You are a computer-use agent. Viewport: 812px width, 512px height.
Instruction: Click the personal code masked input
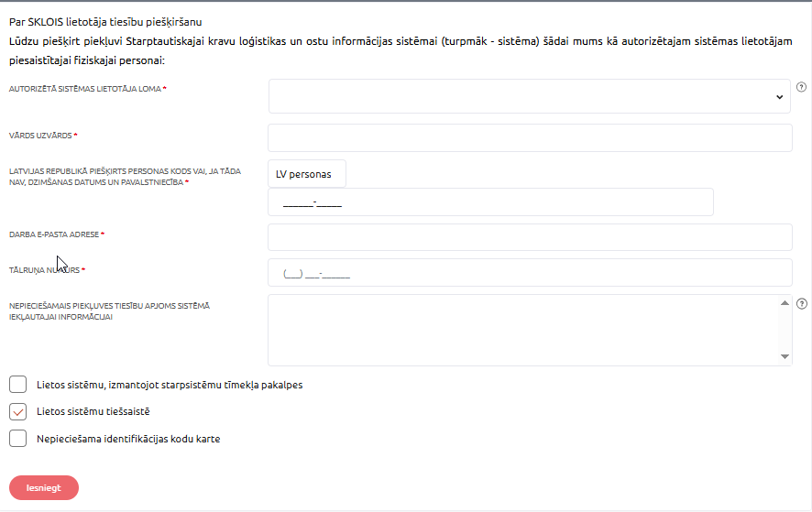coord(490,202)
